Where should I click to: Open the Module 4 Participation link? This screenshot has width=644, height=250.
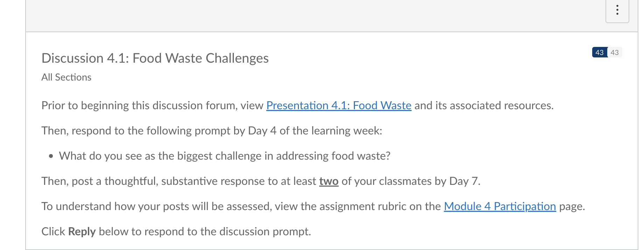499,206
